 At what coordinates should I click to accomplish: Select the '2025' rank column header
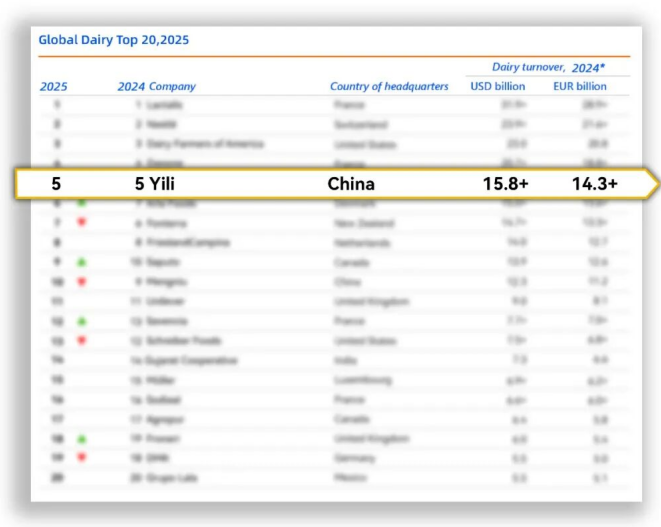54,86
